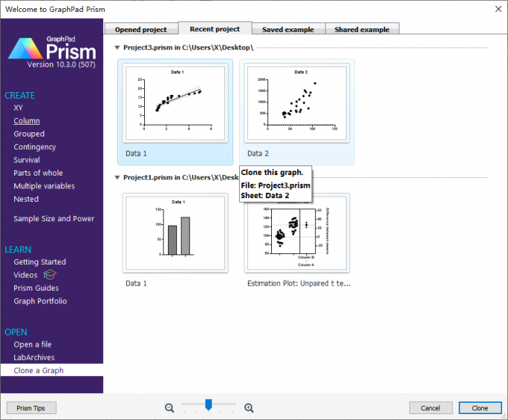Click Open a file
This screenshot has width=508, height=420.
(x=32, y=345)
